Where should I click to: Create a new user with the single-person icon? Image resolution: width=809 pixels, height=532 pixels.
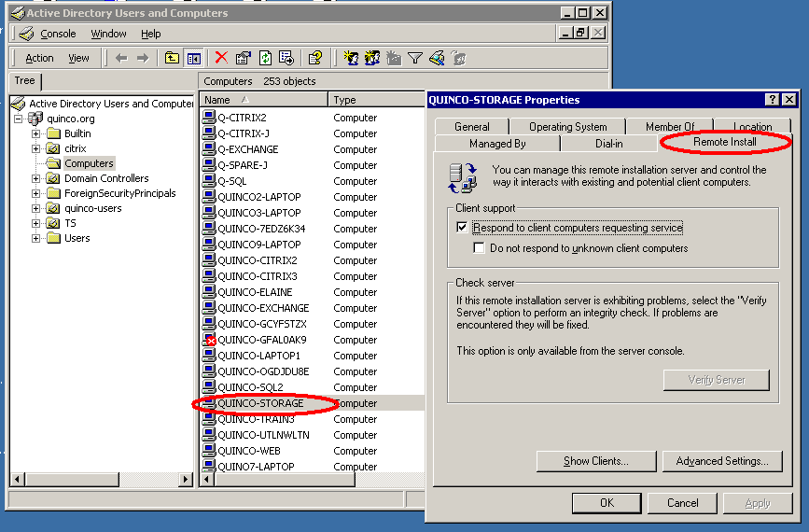[x=351, y=58]
